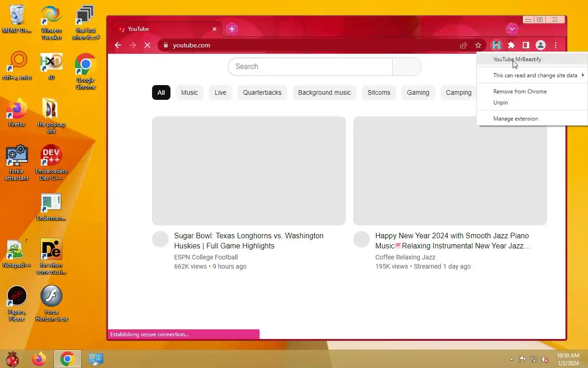The image size is (588, 368).
Task: Open the 'ctrl+a, enter' desktop shortcut
Action: click(17, 62)
